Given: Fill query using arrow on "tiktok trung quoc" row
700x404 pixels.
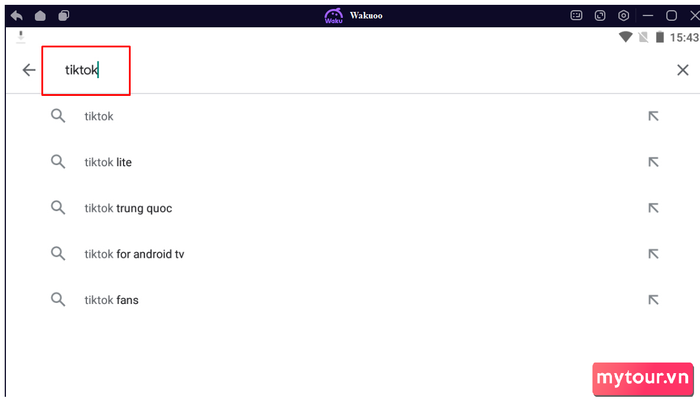Looking at the screenshot, I should coord(653,208).
